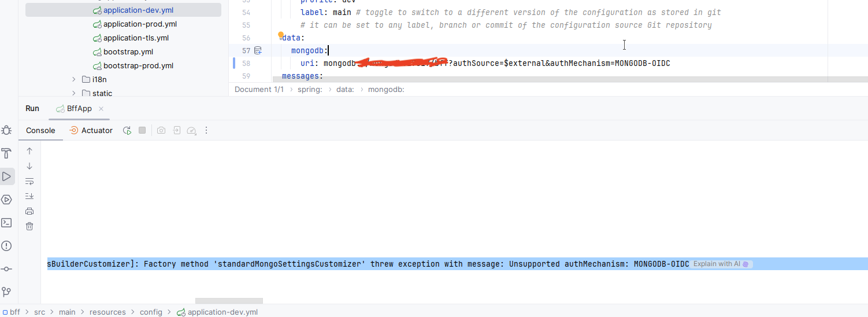Click the thread dump camera icon
The width and height of the screenshot is (868, 317).
[161, 131]
